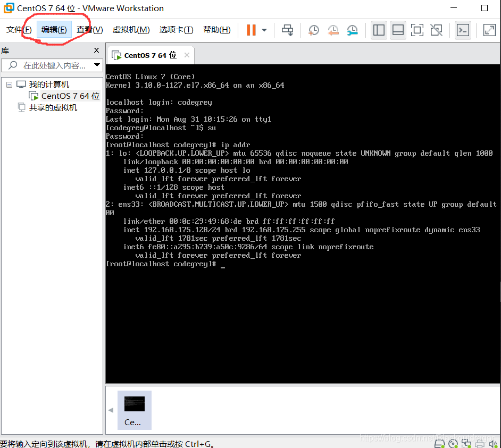Click the CD/DVD drive status icon

453,444
